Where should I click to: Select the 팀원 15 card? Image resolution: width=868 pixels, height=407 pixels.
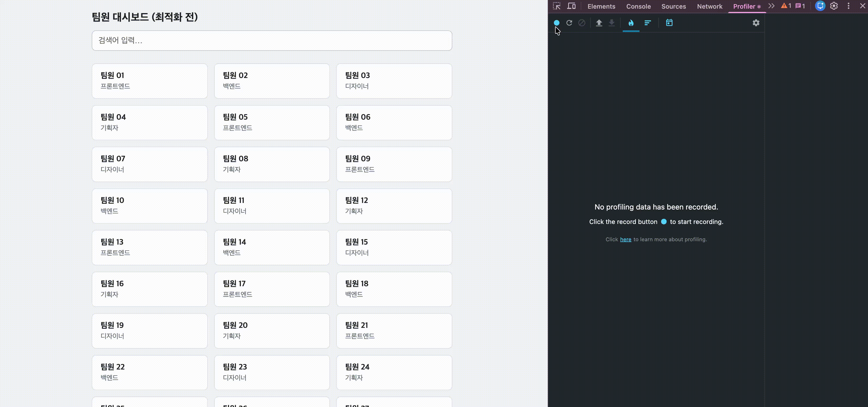[394, 247]
